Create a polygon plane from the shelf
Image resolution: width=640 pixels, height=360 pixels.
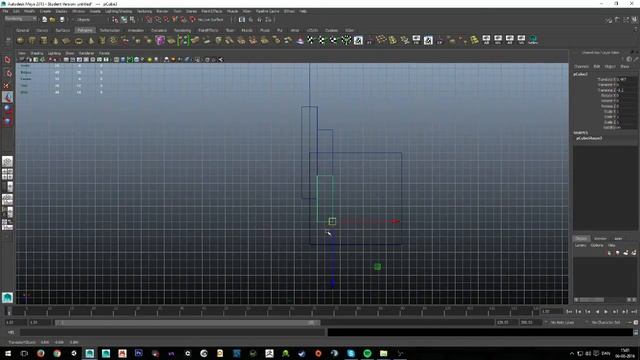[x=67, y=40]
